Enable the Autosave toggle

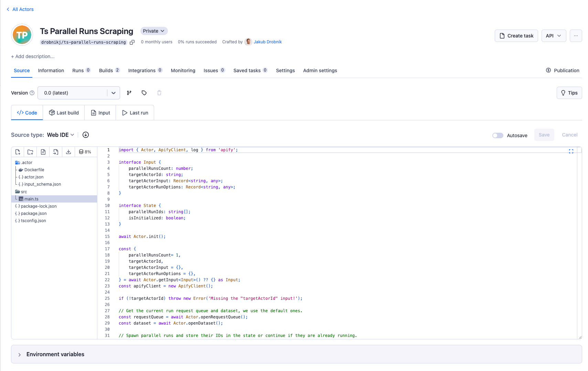click(x=498, y=135)
